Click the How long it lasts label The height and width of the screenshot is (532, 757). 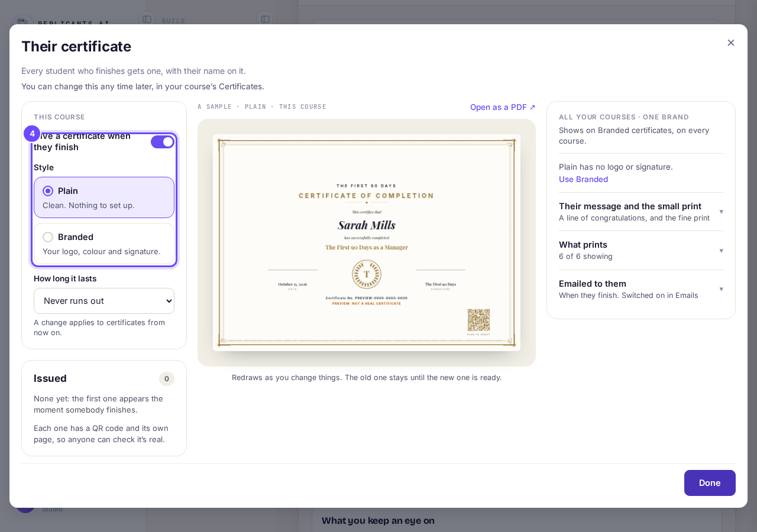65,278
